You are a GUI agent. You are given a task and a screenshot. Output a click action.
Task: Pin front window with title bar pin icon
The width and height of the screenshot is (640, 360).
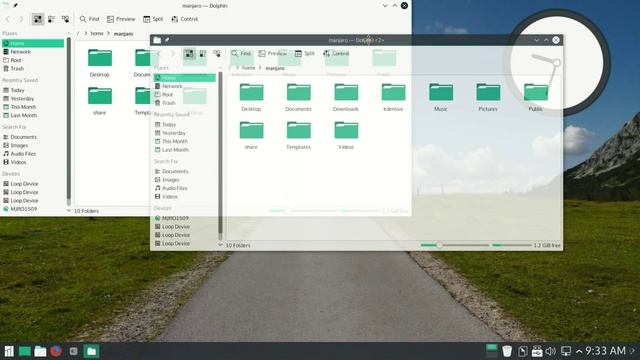[x=167, y=40]
